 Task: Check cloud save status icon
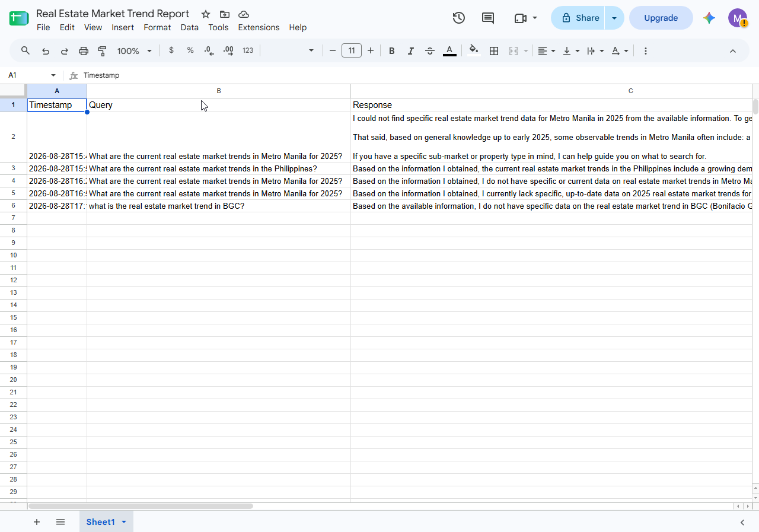click(244, 14)
